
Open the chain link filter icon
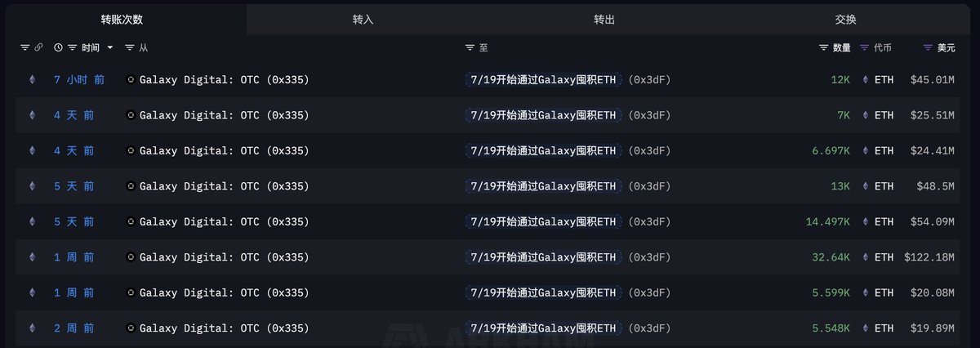38,48
